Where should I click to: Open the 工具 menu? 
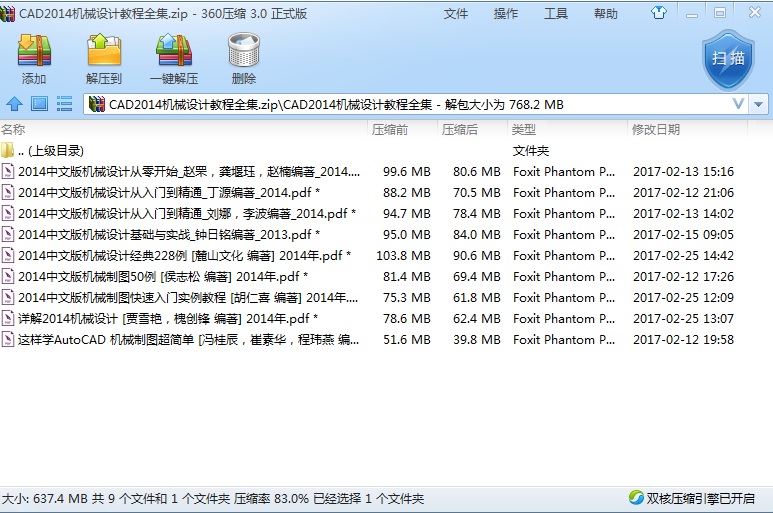tap(556, 13)
